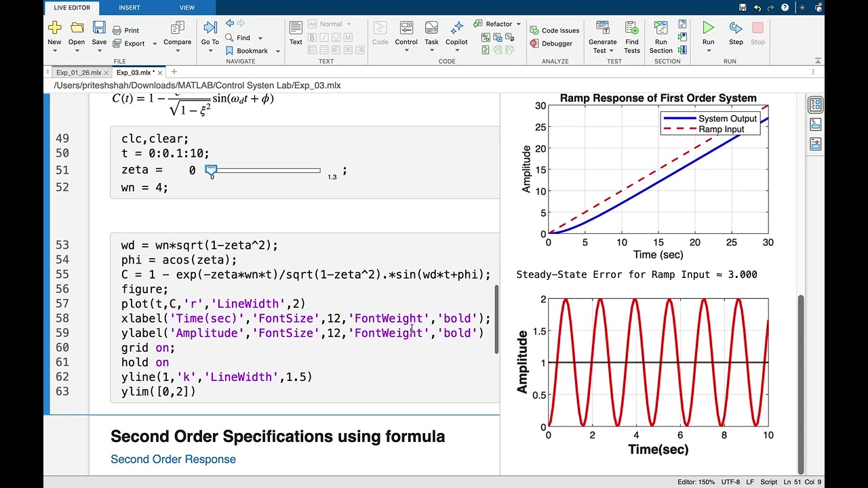Close the Exp_01_26.mlx tab
The height and width of the screenshot is (488, 868).
(106, 72)
